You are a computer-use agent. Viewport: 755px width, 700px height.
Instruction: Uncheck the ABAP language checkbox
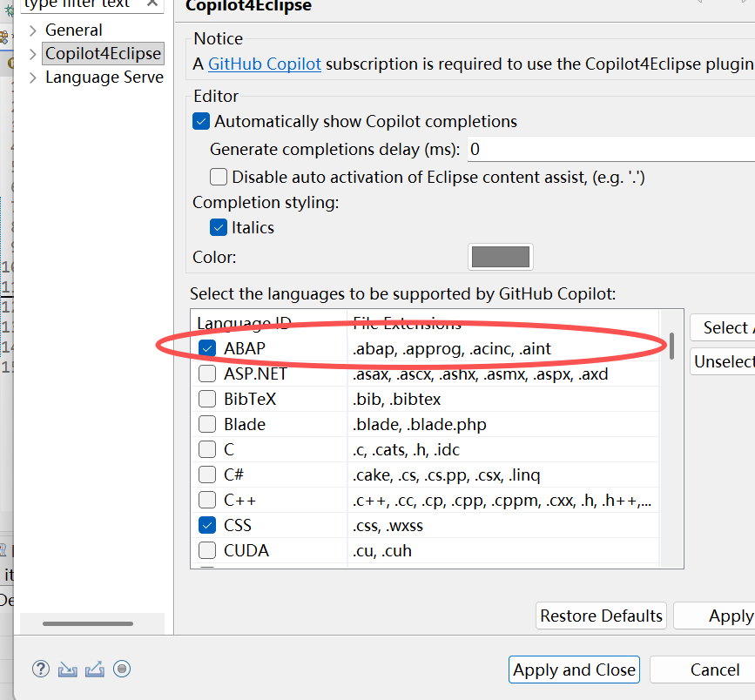pyautogui.click(x=207, y=348)
